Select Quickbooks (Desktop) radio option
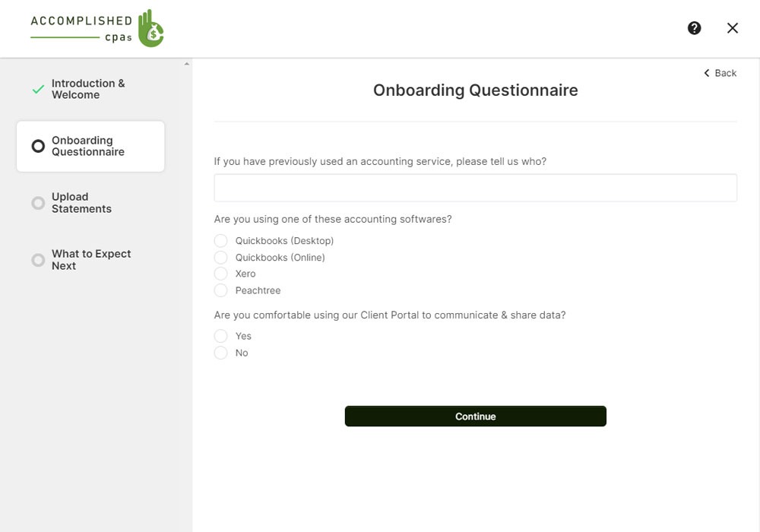760x532 pixels. click(221, 241)
